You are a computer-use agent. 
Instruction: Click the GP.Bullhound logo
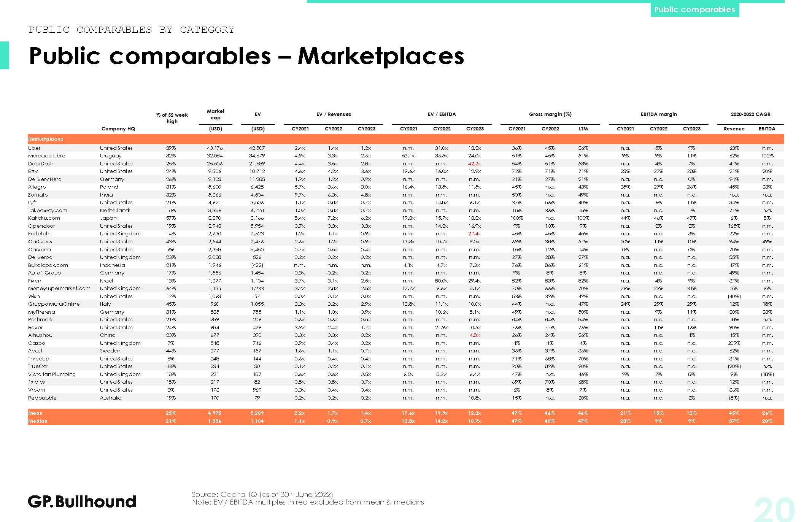(82, 501)
